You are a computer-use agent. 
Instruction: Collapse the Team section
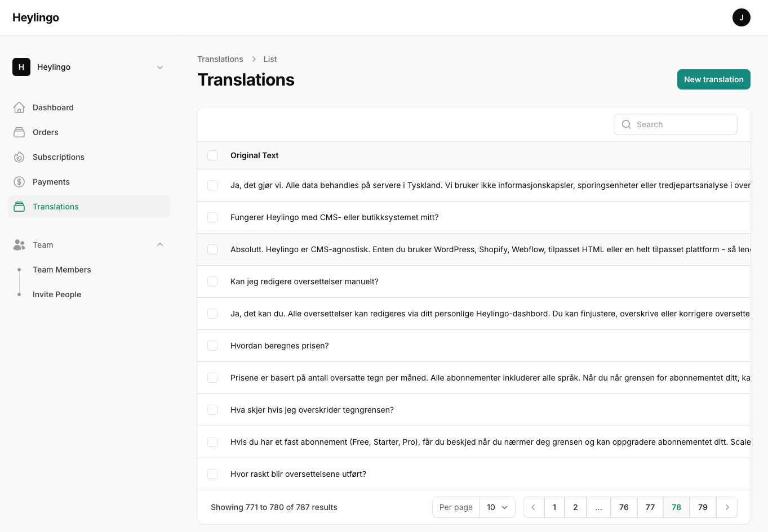[160, 245]
